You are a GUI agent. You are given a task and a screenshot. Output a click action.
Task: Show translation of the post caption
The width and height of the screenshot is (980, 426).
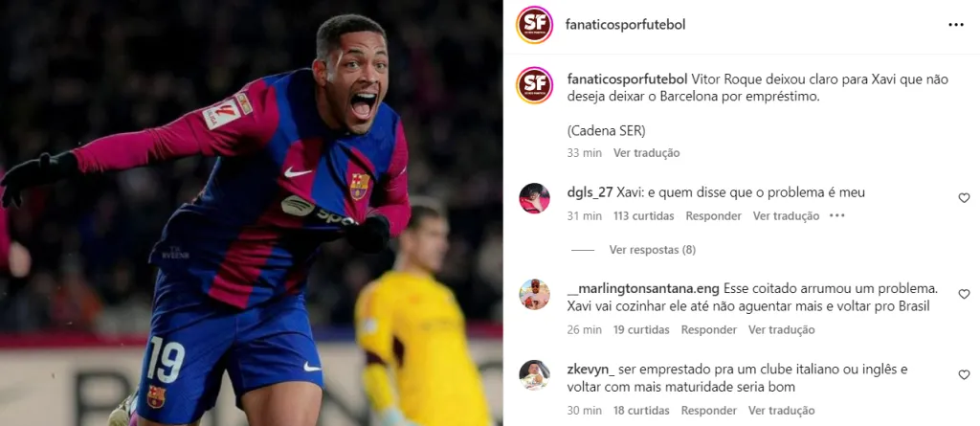click(x=646, y=152)
